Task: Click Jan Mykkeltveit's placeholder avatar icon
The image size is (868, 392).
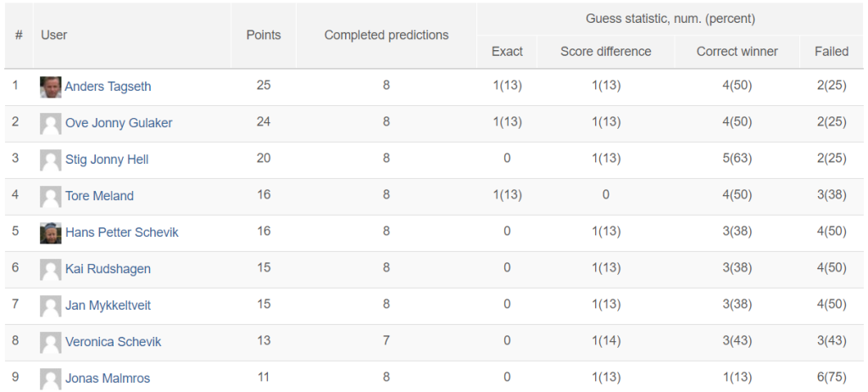Action: (x=50, y=306)
